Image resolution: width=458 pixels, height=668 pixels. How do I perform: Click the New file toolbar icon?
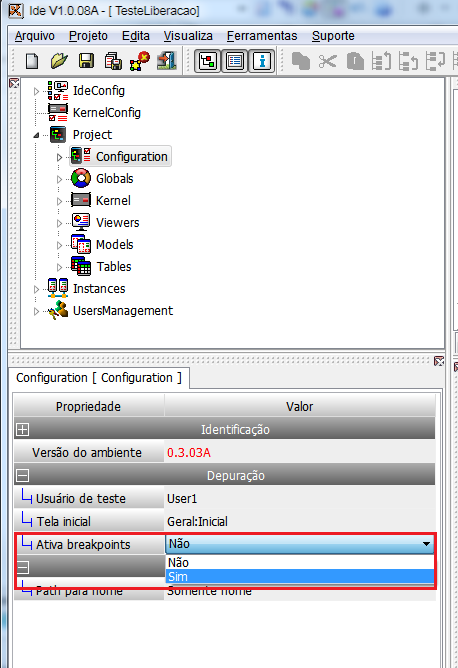point(32,61)
